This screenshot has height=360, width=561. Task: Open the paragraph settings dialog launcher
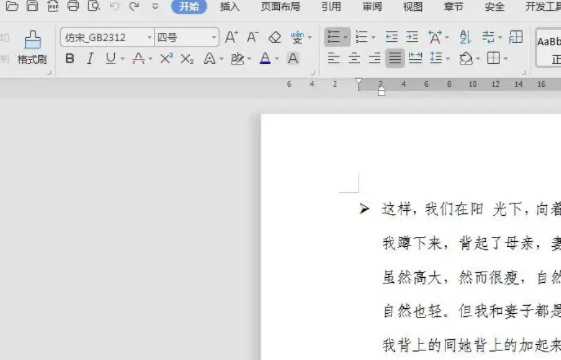click(x=524, y=73)
